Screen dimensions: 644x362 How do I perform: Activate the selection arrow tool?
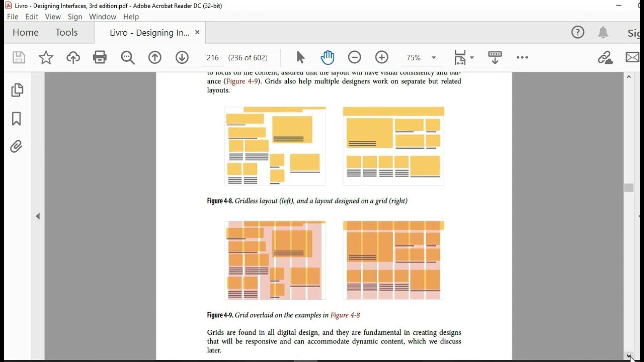[300, 57]
